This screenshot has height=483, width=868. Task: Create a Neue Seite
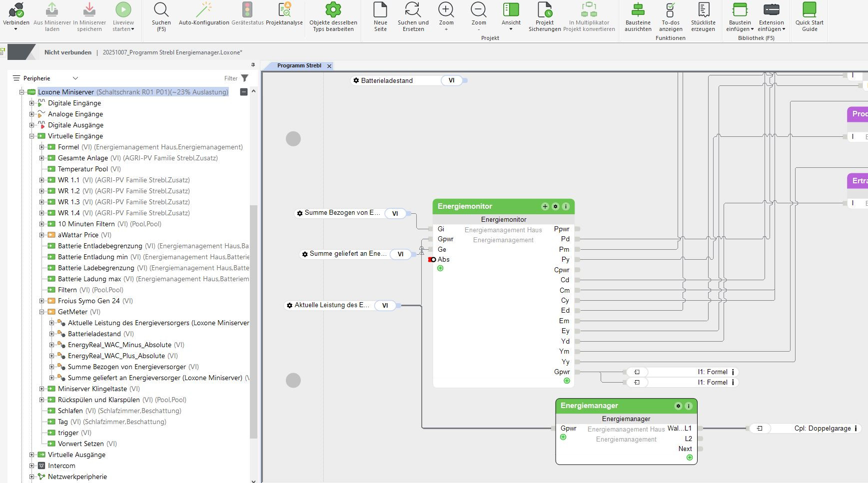coord(380,10)
